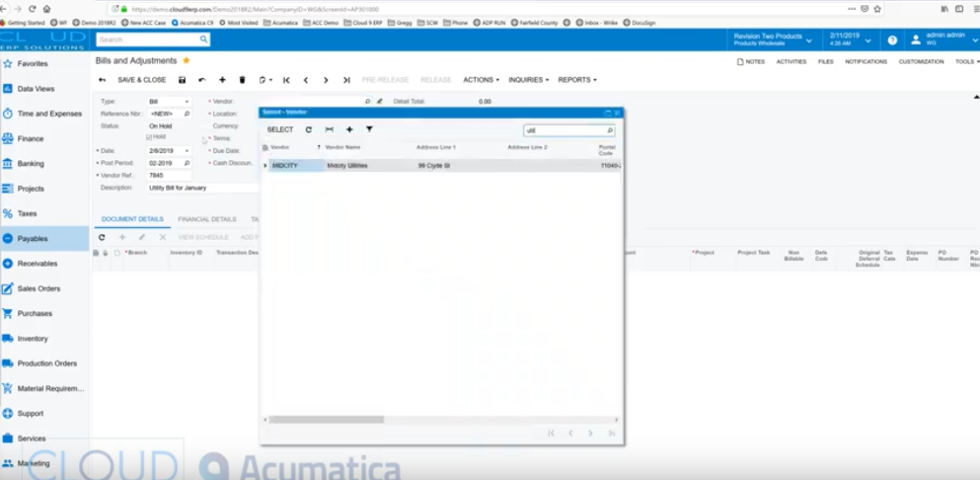Click the Vendor Ref input field
The height and width of the screenshot is (480, 980).
tap(169, 176)
